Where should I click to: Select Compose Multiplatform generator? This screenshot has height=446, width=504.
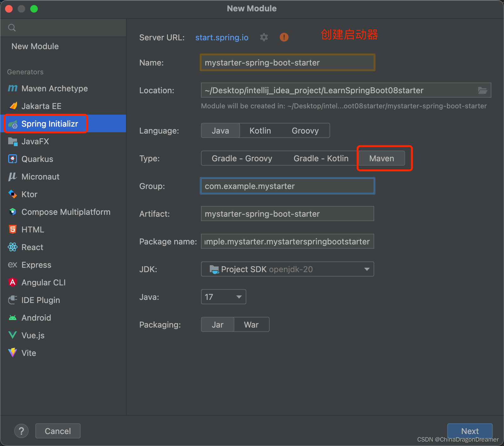63,212
